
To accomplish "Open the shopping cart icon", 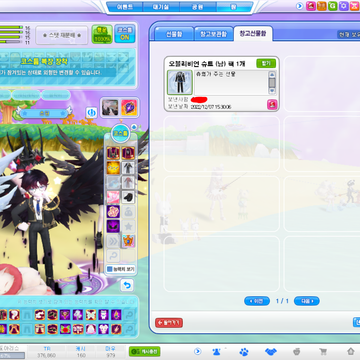I will [323, 352].
